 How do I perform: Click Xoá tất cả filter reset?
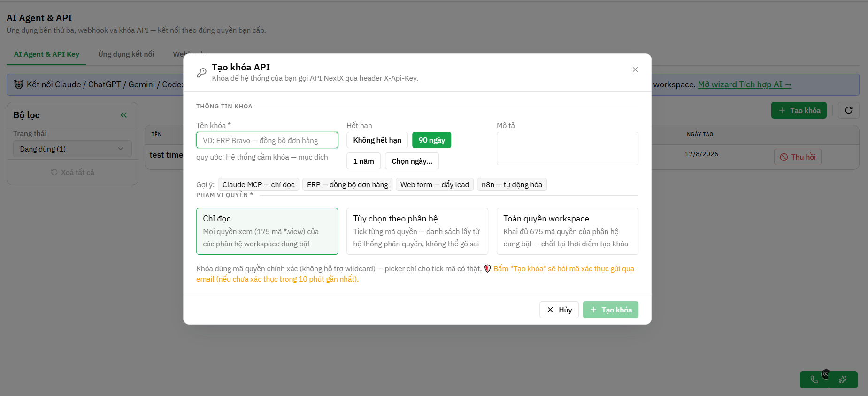(x=72, y=172)
